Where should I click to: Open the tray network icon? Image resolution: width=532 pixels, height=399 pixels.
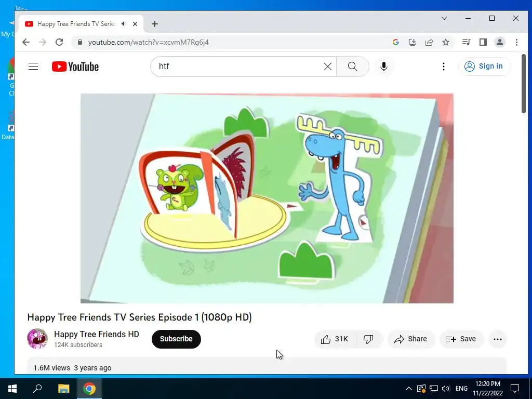coord(434,389)
